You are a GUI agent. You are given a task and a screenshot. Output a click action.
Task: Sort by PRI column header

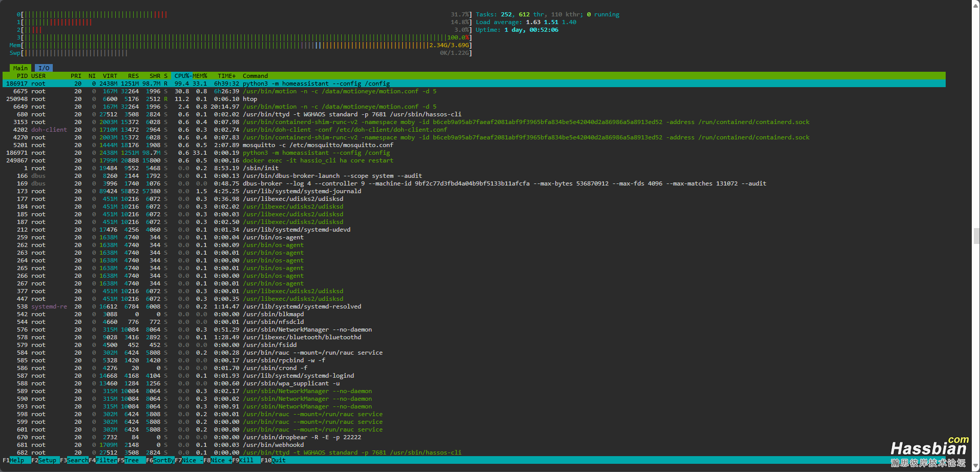click(x=76, y=76)
